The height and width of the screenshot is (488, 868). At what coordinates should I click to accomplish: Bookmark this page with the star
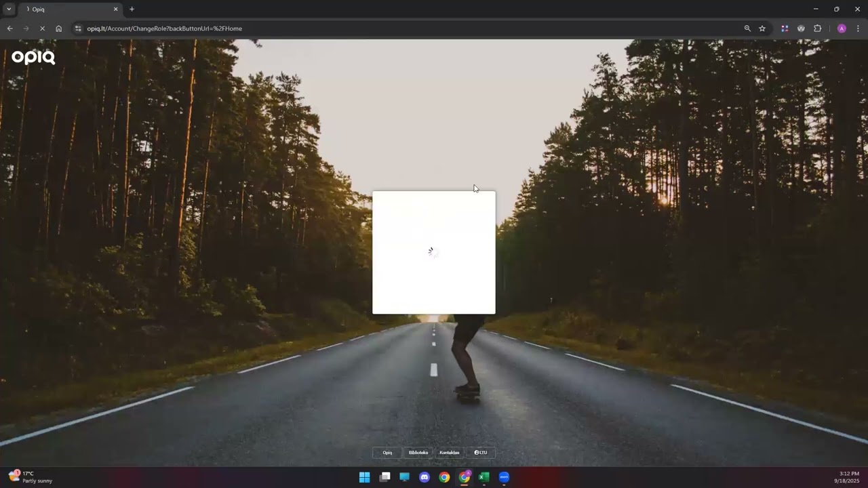[x=762, y=28]
